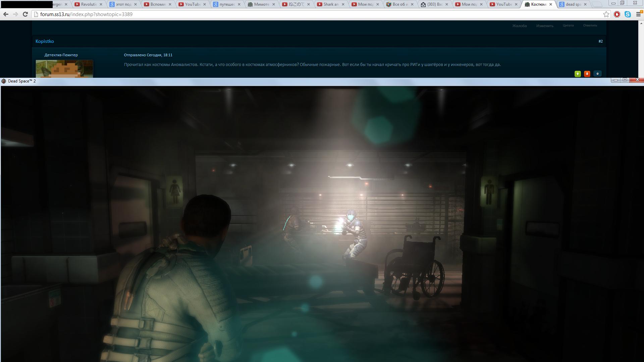Click the 'Детектив-Пеинтер' user title
The image size is (644, 362).
click(61, 55)
